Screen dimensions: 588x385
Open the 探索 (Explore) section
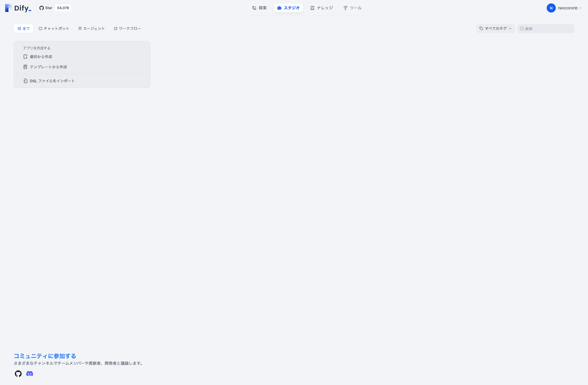click(x=259, y=8)
